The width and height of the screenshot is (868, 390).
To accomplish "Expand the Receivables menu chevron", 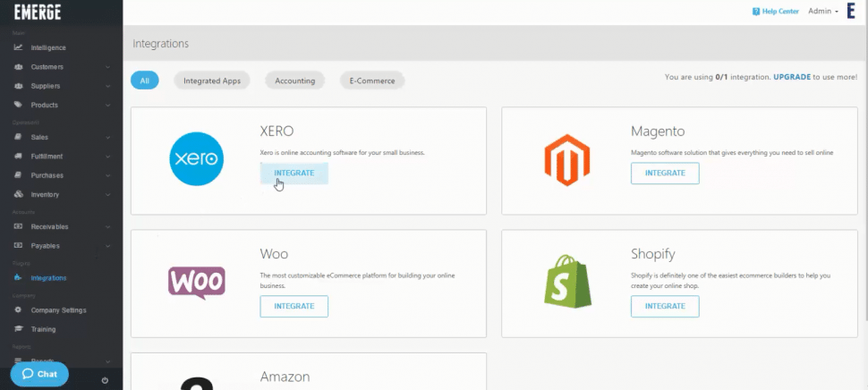I will (x=107, y=227).
